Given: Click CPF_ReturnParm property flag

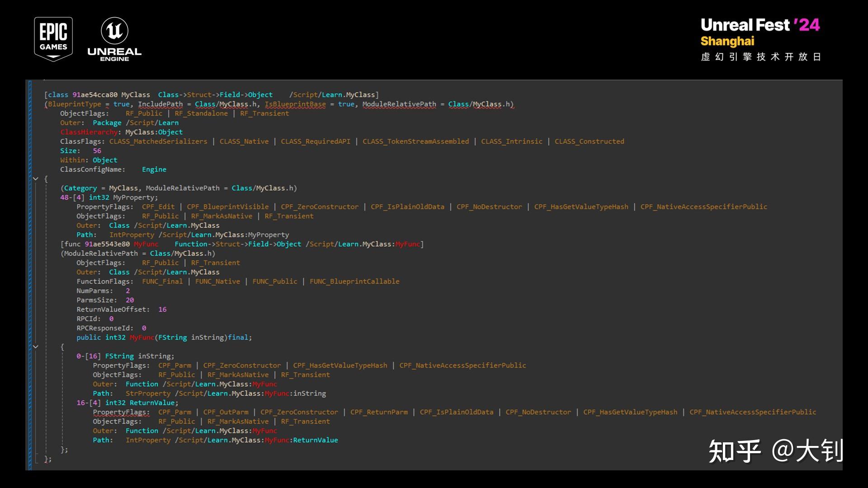Looking at the screenshot, I should (x=379, y=412).
